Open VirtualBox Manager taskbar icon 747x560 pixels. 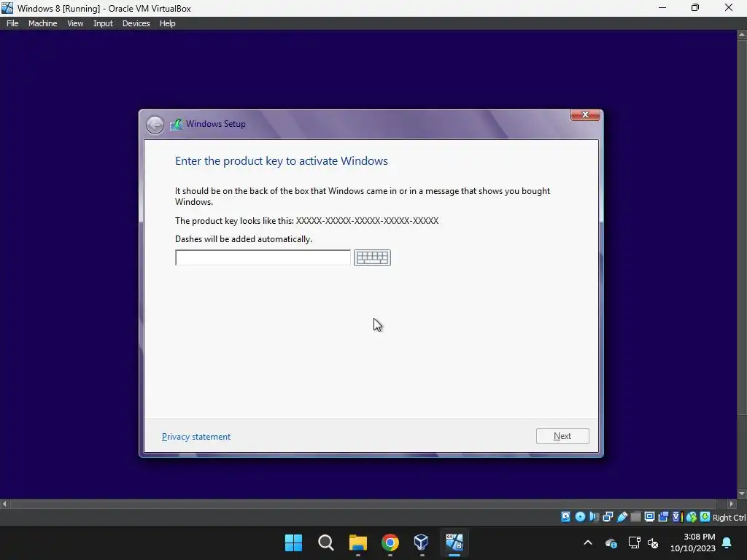[x=422, y=542]
